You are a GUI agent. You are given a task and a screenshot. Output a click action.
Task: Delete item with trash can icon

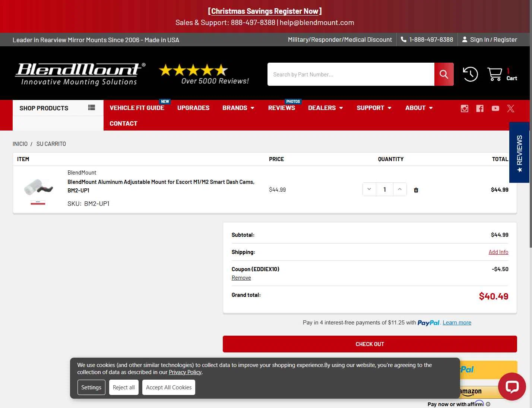point(416,190)
